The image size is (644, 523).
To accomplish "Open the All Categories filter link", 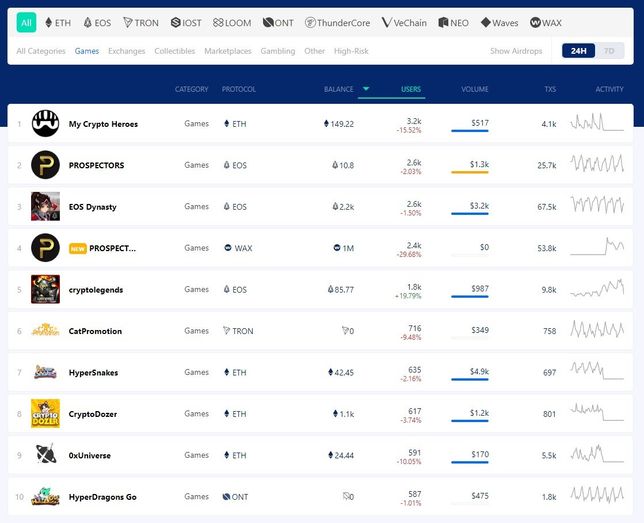I will pos(41,51).
